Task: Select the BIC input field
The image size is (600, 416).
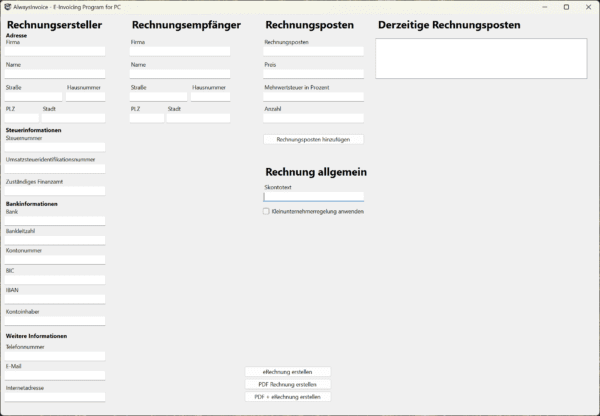Action: pyautogui.click(x=55, y=278)
